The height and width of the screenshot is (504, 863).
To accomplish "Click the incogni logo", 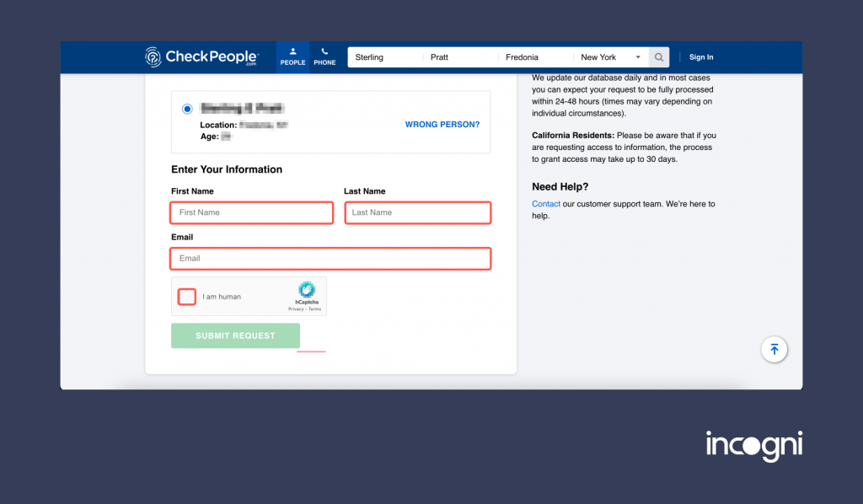I will 753,445.
